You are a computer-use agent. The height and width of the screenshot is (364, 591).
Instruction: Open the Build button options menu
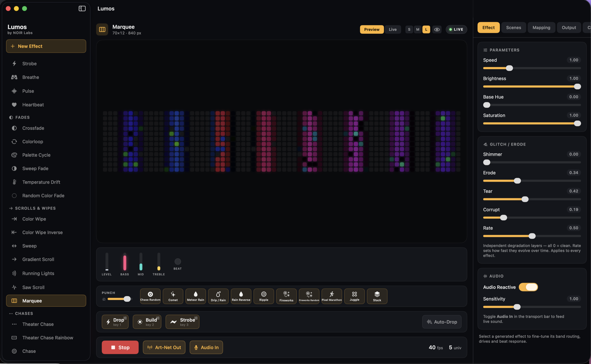158,318
